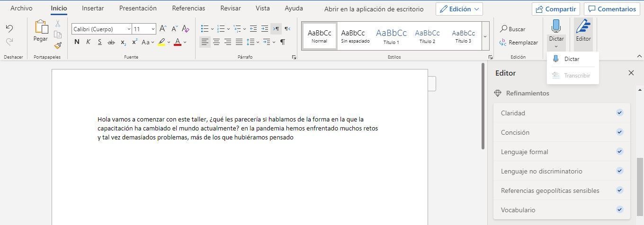Apply the Sin espaciado style
This screenshot has width=644, height=225.
355,36
